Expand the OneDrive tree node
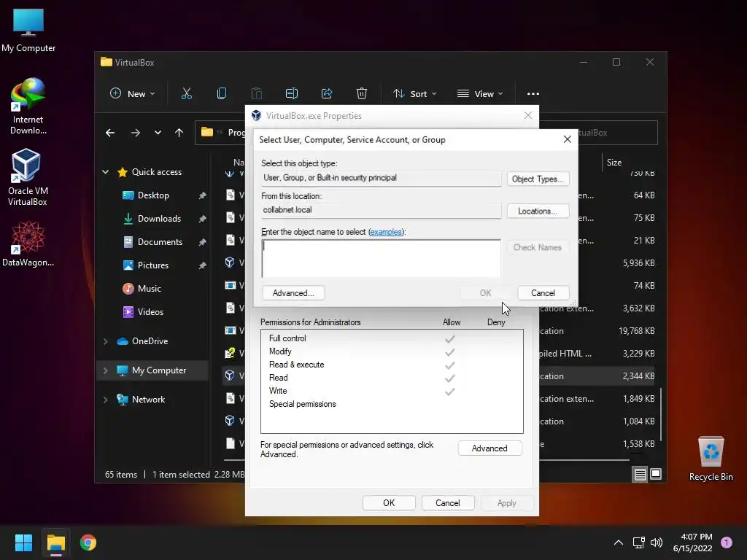The width and height of the screenshot is (747, 560). click(105, 341)
